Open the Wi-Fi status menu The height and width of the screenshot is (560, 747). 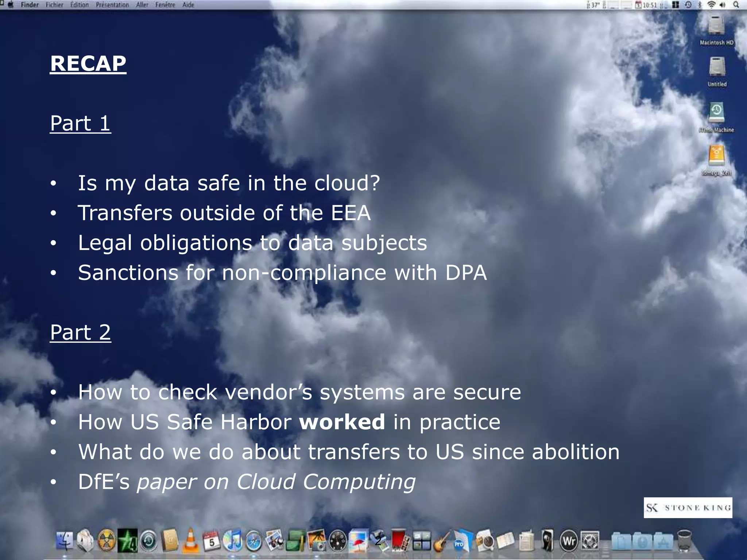(x=711, y=5)
